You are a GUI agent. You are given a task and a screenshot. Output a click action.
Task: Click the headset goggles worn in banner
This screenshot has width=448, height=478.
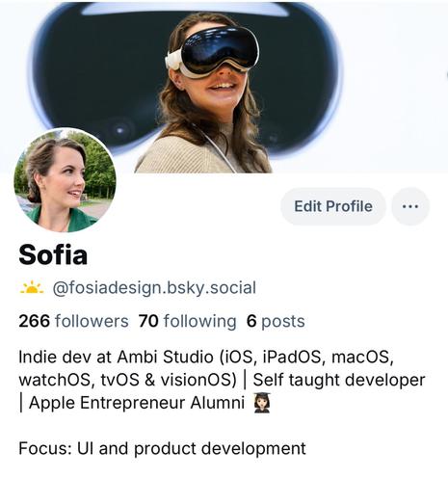click(x=215, y=51)
